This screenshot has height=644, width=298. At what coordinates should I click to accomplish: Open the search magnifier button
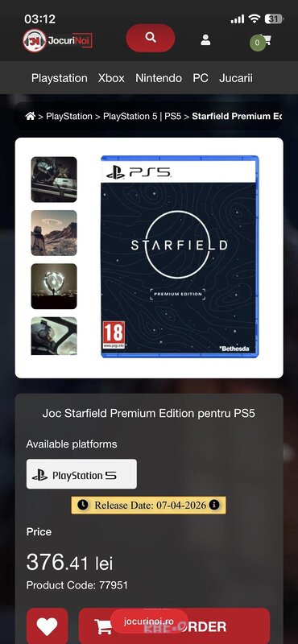pos(151,38)
